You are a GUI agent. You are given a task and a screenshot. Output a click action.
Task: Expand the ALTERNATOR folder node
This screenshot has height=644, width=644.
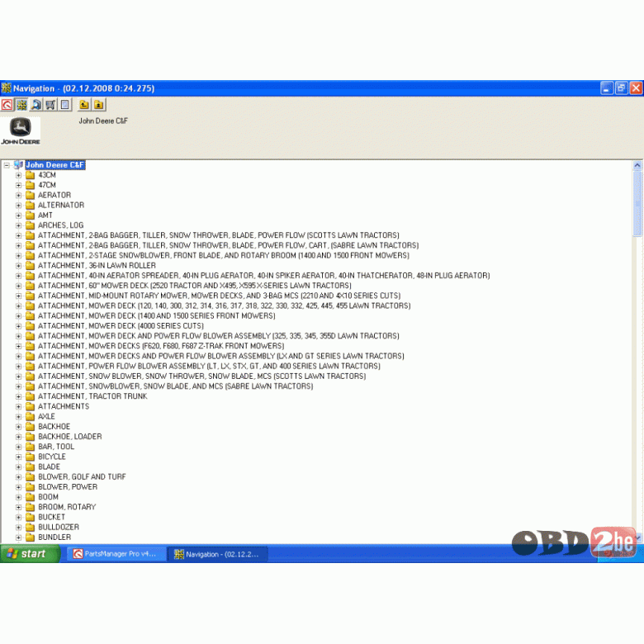(x=18, y=206)
